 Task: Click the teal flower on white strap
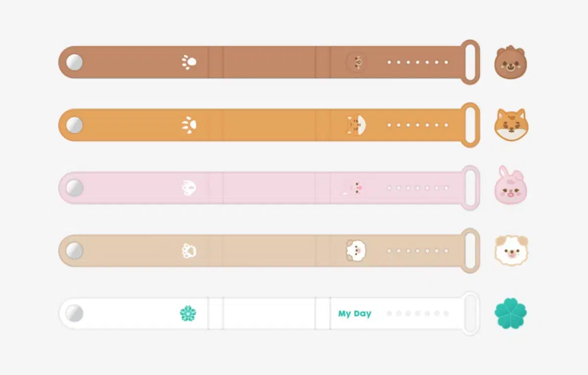click(x=188, y=313)
